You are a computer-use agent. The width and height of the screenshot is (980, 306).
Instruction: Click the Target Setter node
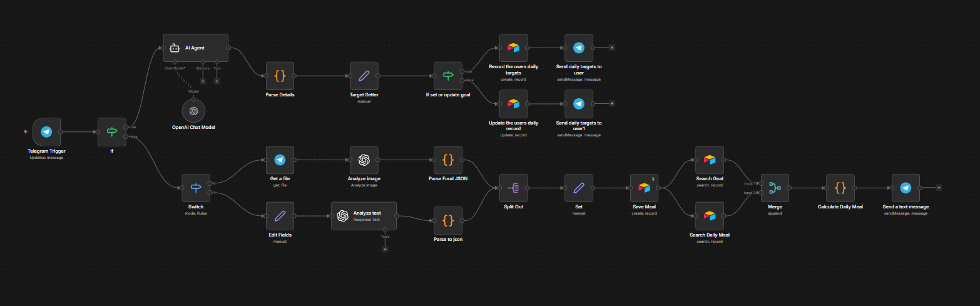(x=364, y=76)
